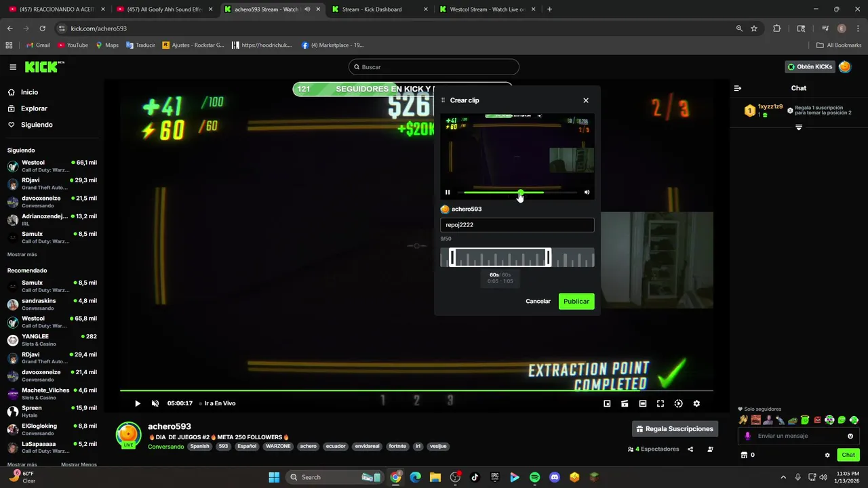868x488 pixels.
Task: Open followed channel Adrianozendej...
Action: pyautogui.click(x=52, y=220)
